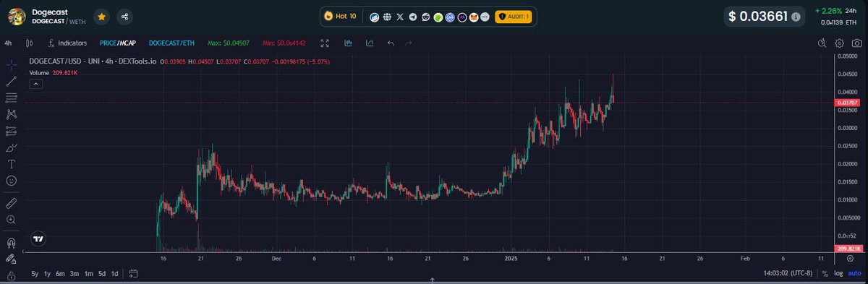Select the XABCD pattern tool
The height and width of the screenshot is (284, 868).
(x=12, y=114)
